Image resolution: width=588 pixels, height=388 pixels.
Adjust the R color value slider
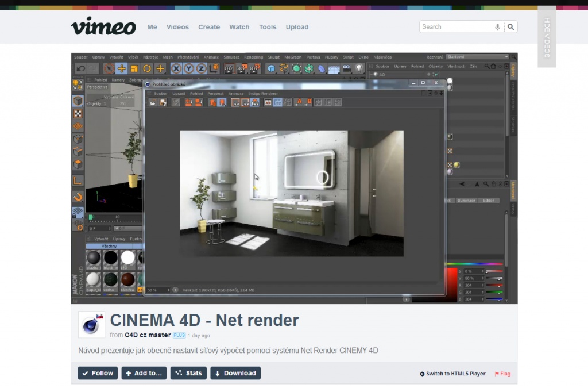click(x=494, y=286)
